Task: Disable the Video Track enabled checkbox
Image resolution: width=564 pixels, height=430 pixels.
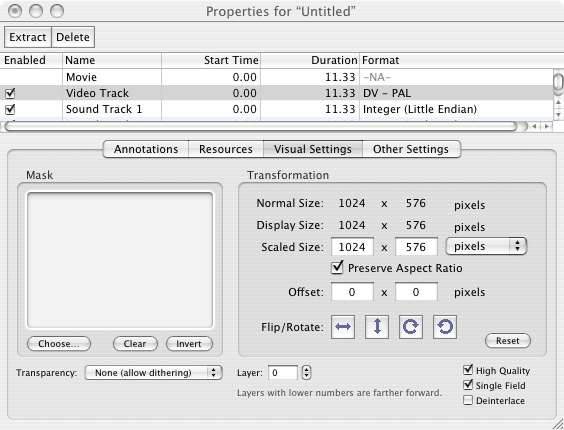Action: pos(10,94)
